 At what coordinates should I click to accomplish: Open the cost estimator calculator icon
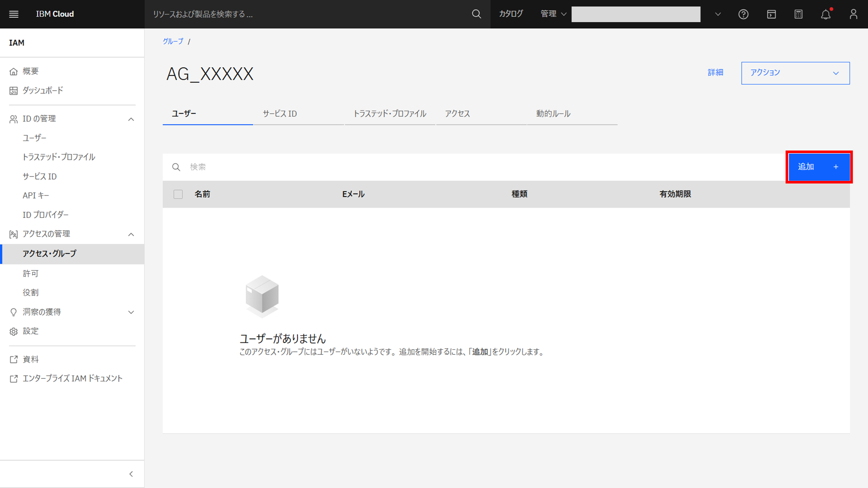(798, 14)
